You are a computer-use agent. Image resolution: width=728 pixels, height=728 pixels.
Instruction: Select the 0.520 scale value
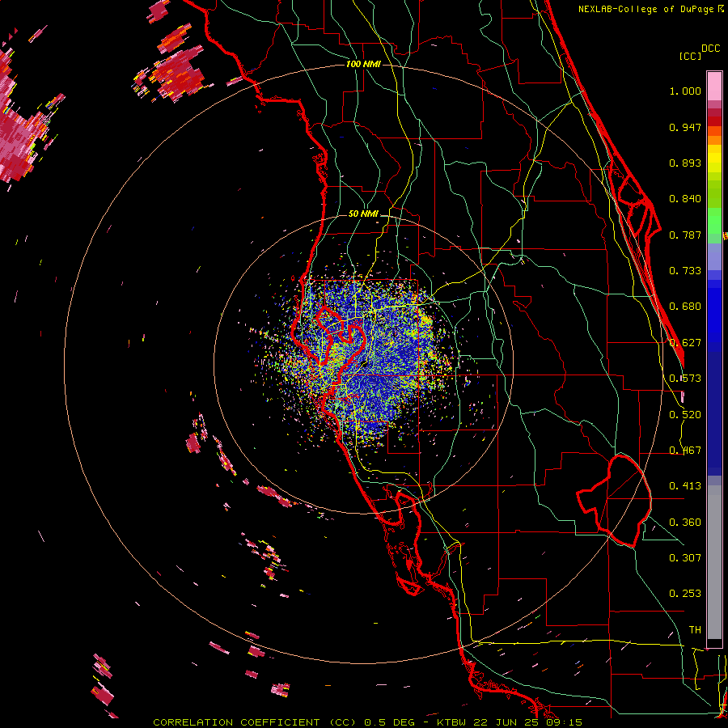click(x=685, y=415)
